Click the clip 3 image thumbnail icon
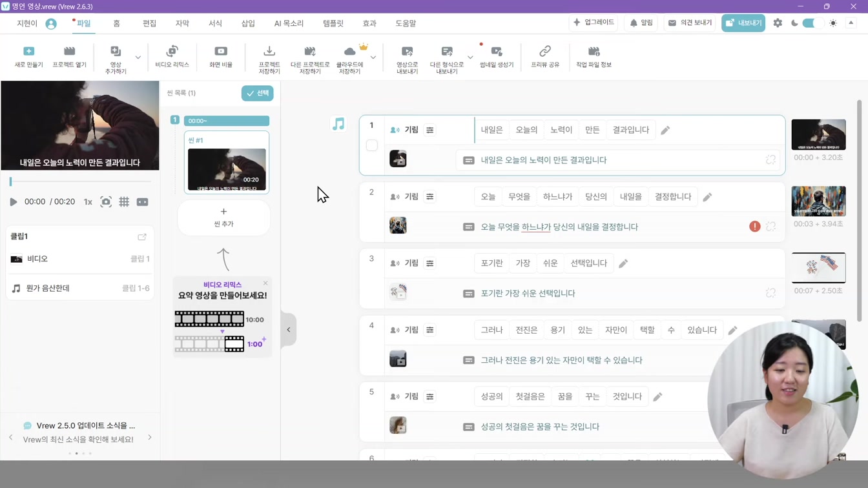The image size is (868, 488). tap(398, 292)
